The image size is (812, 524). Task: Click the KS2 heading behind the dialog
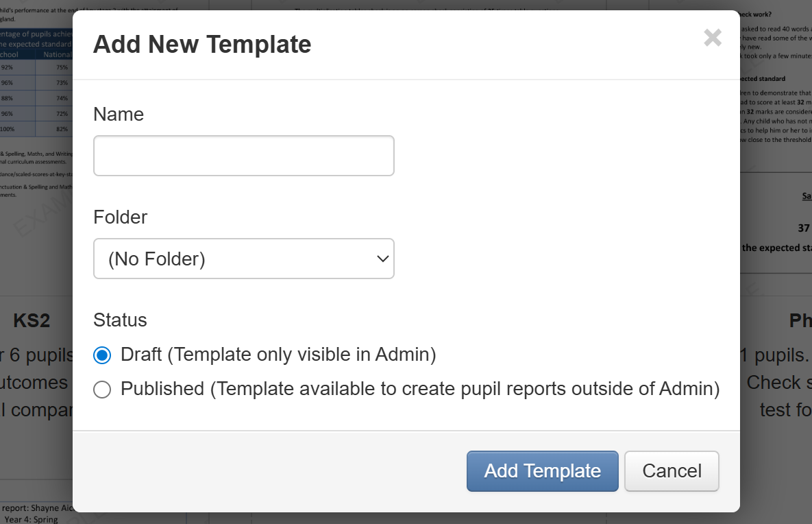coord(32,320)
